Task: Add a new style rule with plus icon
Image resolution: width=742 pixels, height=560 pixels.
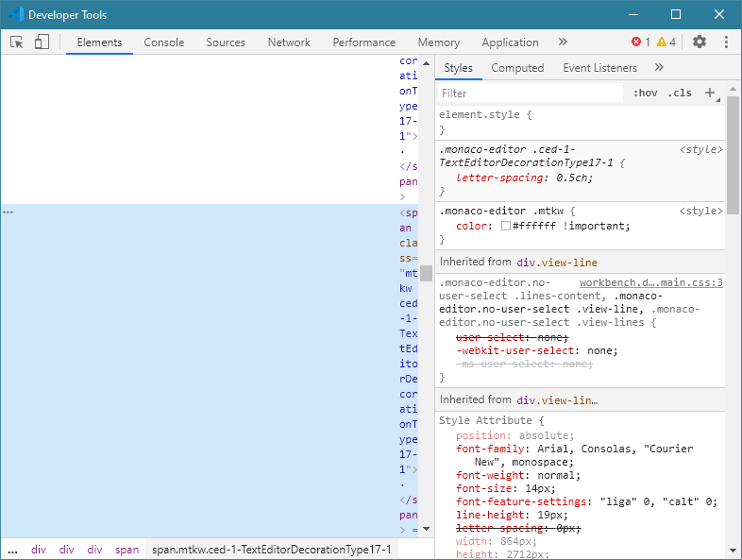Action: coord(709,93)
